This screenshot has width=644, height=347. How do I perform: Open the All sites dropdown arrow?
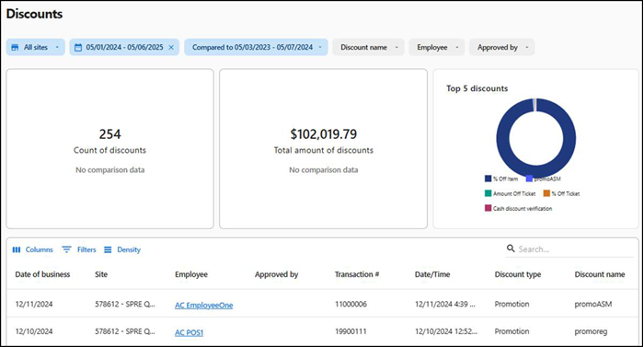coord(57,47)
